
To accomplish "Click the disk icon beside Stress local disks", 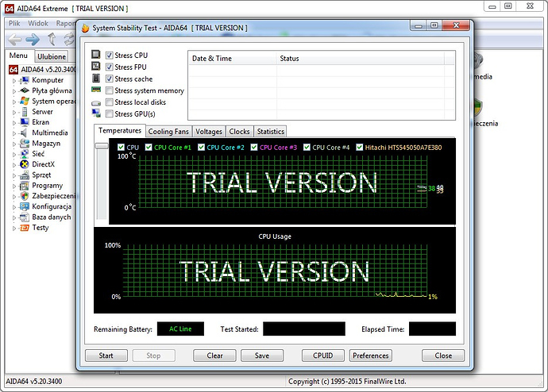I will [x=96, y=103].
